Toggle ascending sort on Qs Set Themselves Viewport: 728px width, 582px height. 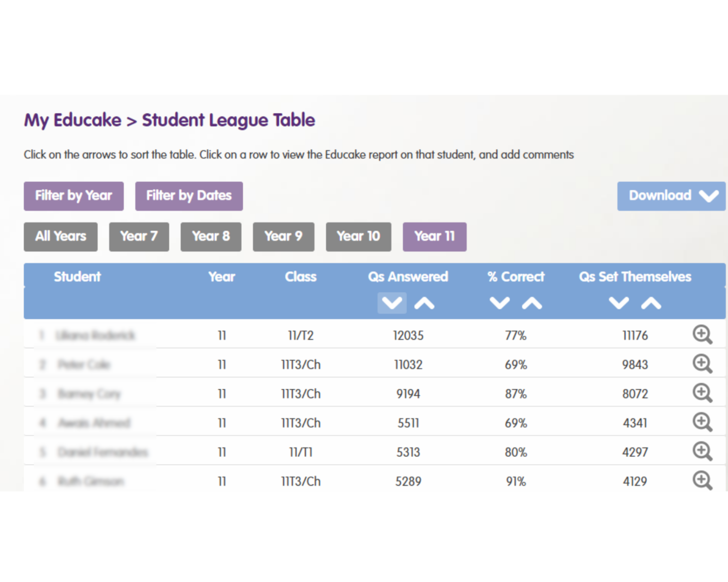tap(650, 303)
